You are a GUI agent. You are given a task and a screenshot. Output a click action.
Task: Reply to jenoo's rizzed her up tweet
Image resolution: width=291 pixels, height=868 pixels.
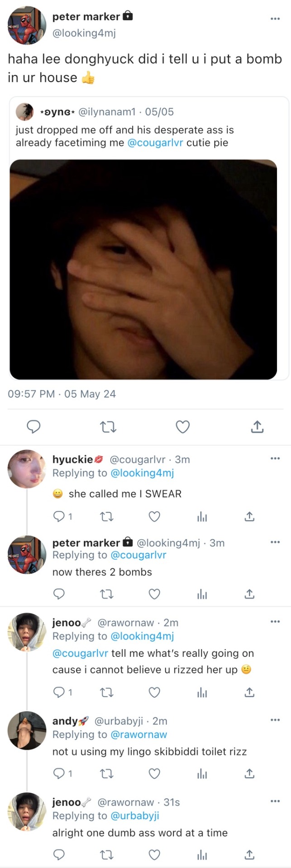click(x=59, y=692)
